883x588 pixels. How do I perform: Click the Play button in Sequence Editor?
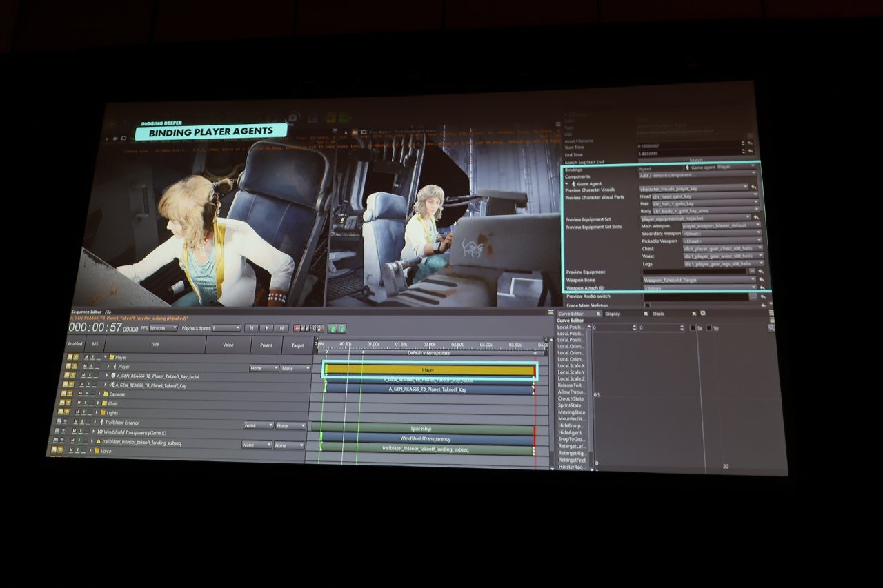click(x=266, y=328)
